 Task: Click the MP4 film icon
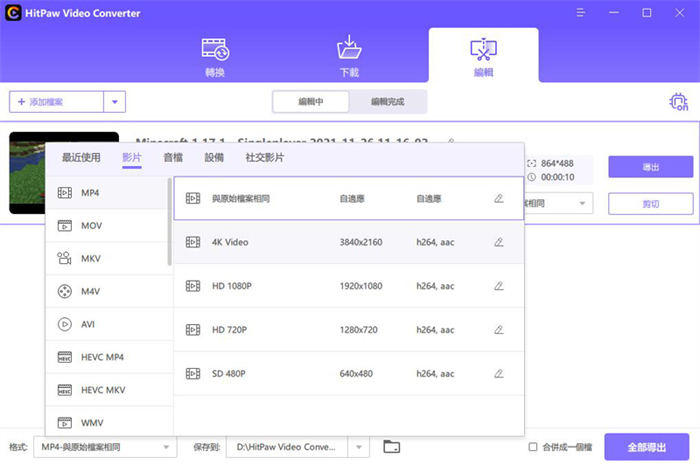[x=65, y=193]
